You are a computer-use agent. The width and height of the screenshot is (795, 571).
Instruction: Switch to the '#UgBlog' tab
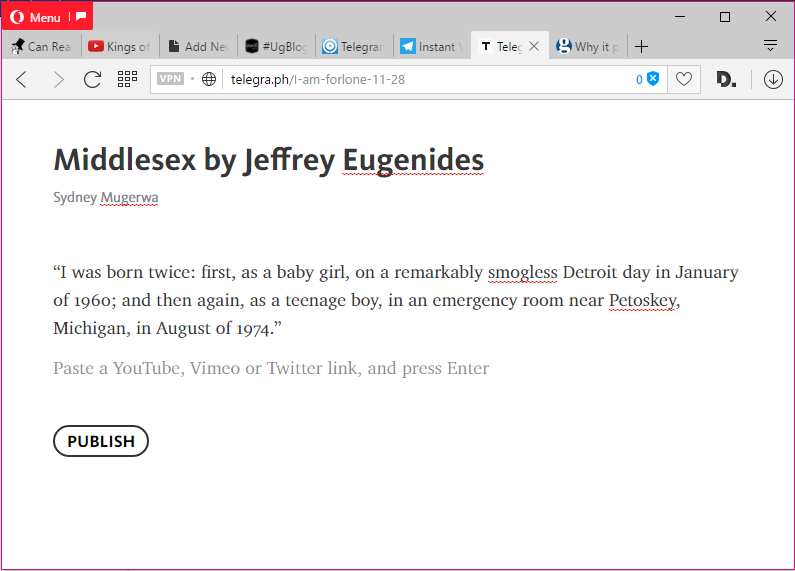tap(276, 47)
